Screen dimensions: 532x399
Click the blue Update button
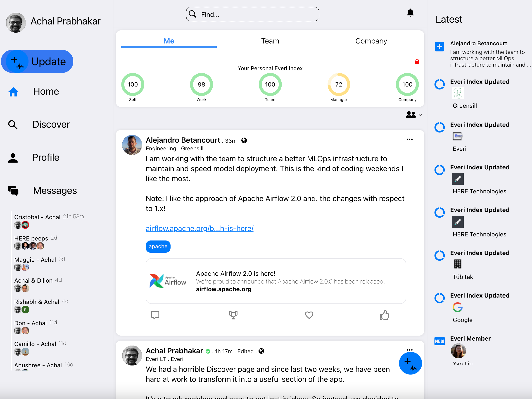coord(37,61)
